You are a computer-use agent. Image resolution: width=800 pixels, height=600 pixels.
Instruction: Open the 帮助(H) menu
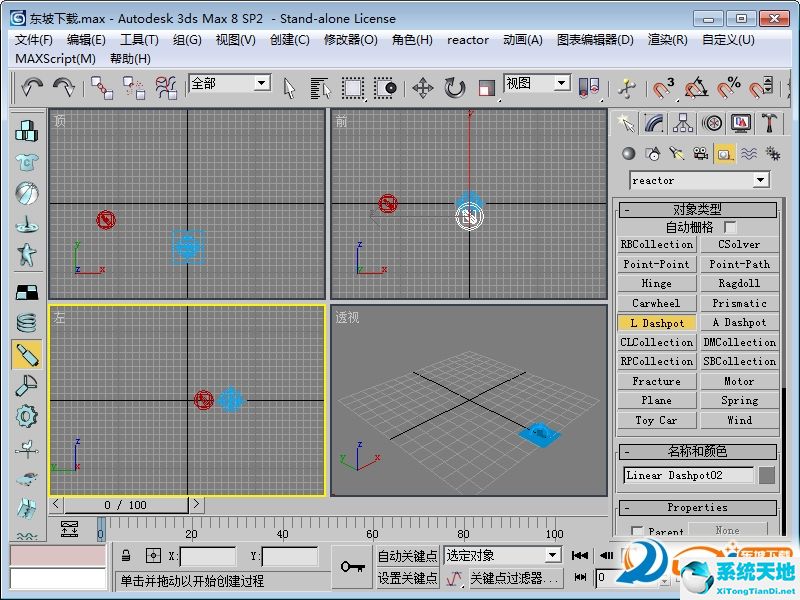pos(130,59)
